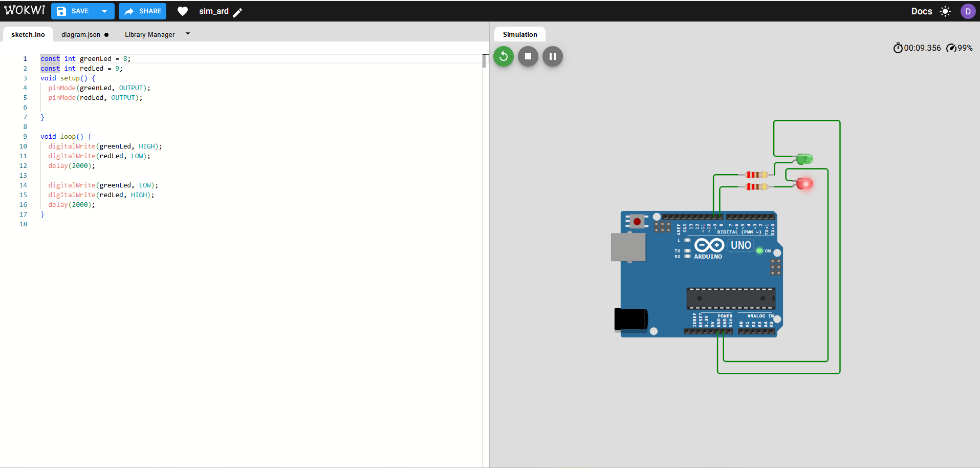Select the sketch.ino tab
Image resolution: width=980 pixels, height=468 pixels.
(x=28, y=34)
